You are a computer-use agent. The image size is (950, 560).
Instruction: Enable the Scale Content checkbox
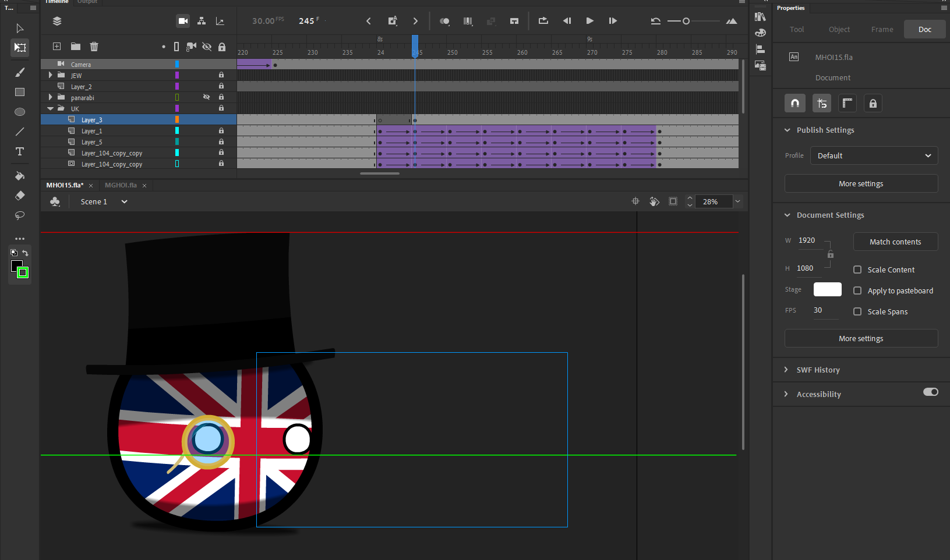click(x=857, y=270)
